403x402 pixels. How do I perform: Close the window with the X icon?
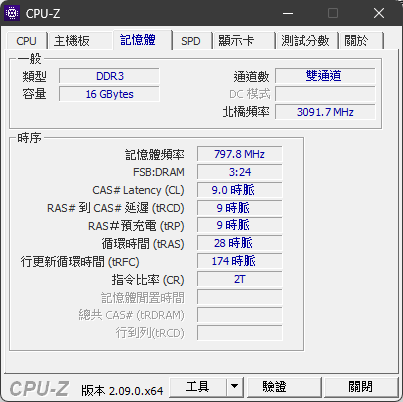coord(379,13)
